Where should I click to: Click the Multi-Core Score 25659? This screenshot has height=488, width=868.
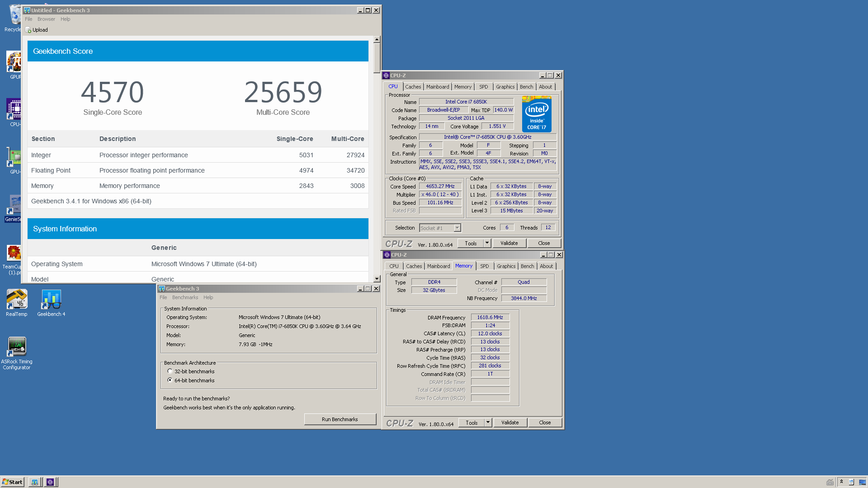tap(283, 92)
